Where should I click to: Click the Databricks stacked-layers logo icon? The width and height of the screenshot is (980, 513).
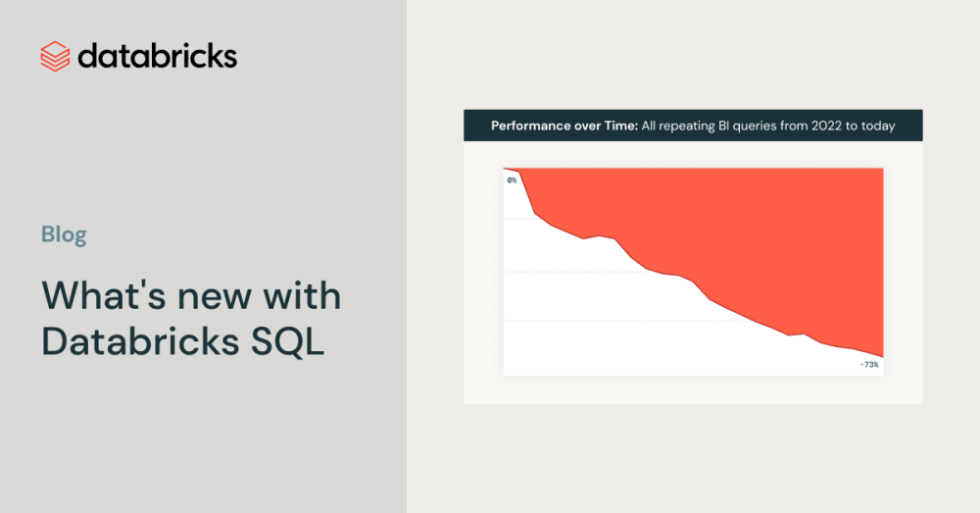[x=55, y=56]
